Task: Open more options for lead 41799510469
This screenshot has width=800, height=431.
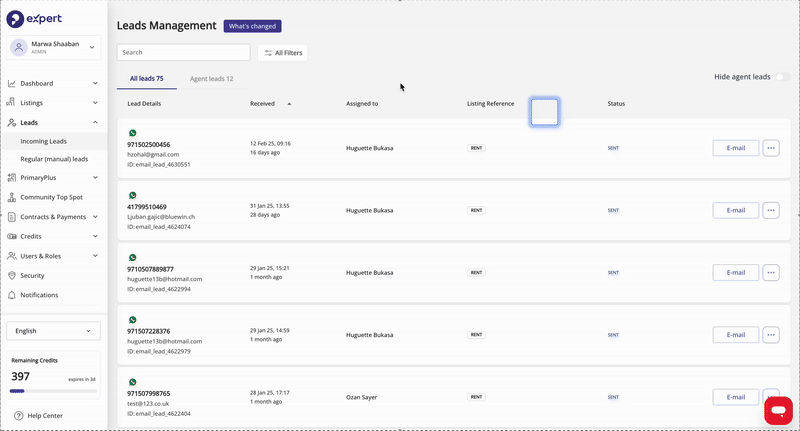Action: [x=771, y=210]
